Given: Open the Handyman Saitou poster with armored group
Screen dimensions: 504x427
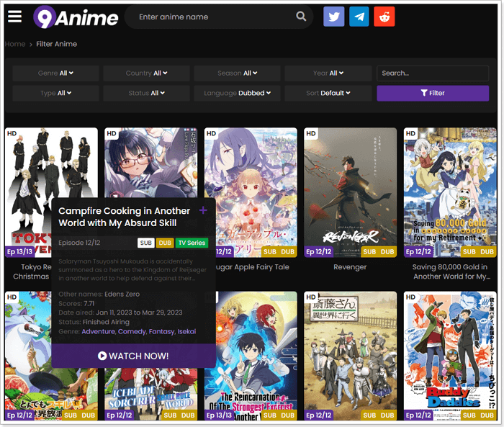Looking at the screenshot, I should (x=350, y=356).
